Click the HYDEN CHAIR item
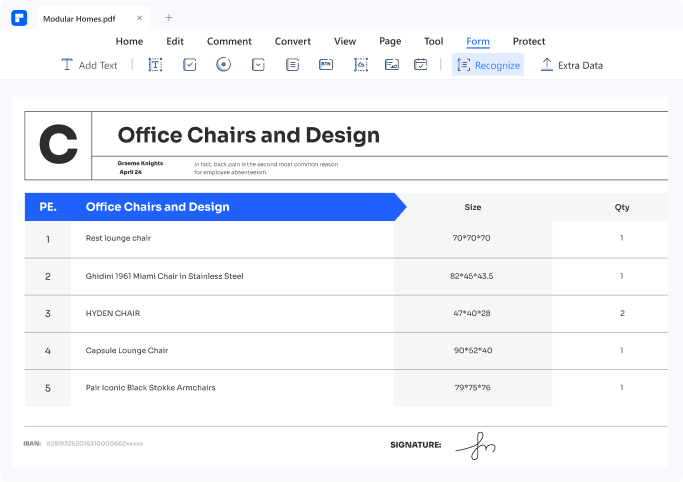Image resolution: width=683 pixels, height=482 pixels. click(113, 313)
